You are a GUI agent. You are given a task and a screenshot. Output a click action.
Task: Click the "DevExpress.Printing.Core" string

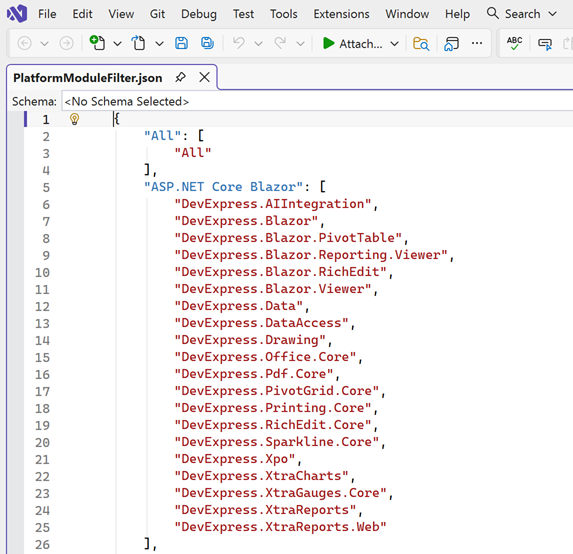tap(273, 408)
